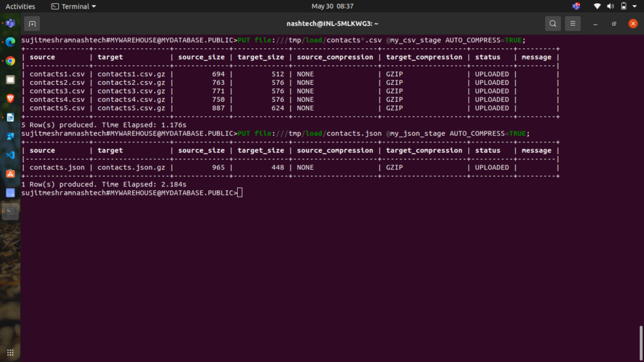Open Visual Studio Code from the dock

tap(10, 155)
